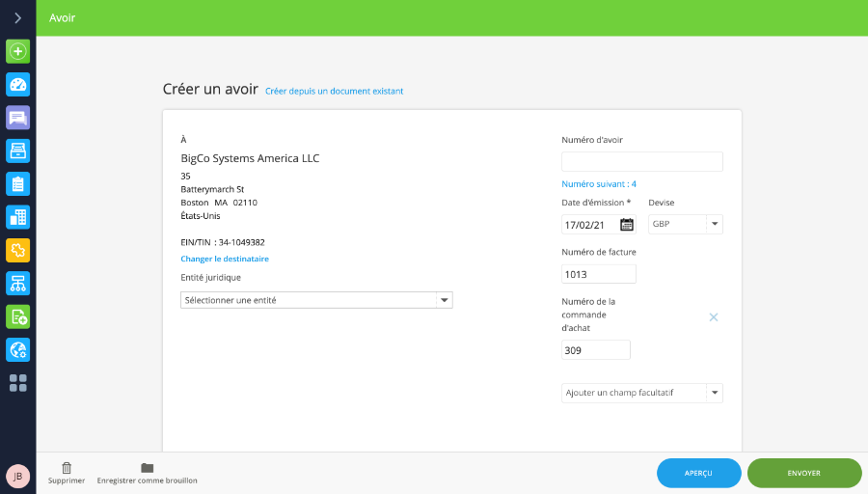Expand the 'Sélectionner une entité' dropdown

coord(445,300)
